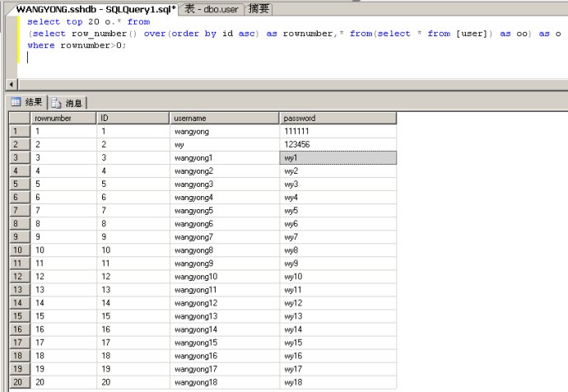
Task: Select row 1 via its row header
Action: coord(18,131)
